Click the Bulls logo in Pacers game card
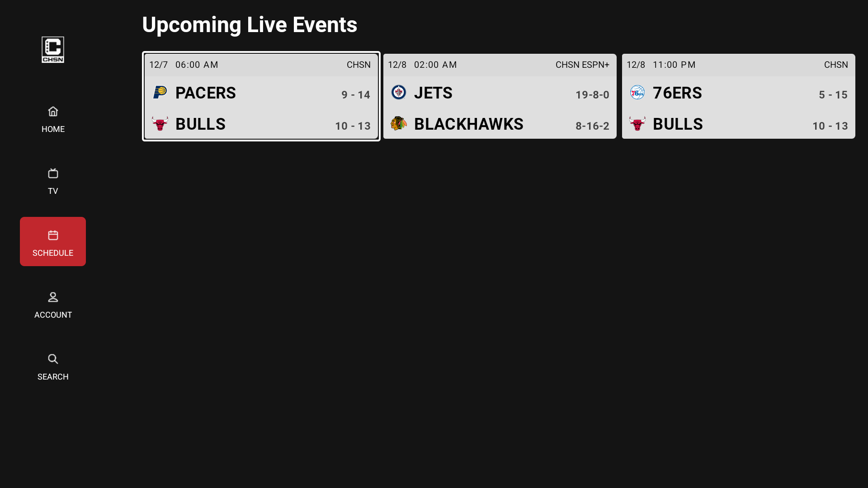 (160, 123)
